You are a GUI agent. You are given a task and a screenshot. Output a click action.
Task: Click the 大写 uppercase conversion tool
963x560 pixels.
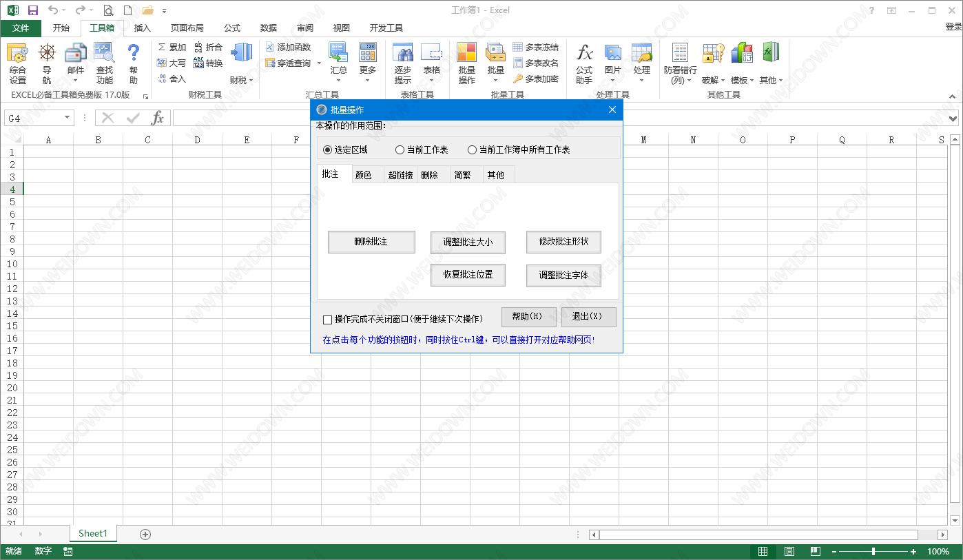172,63
